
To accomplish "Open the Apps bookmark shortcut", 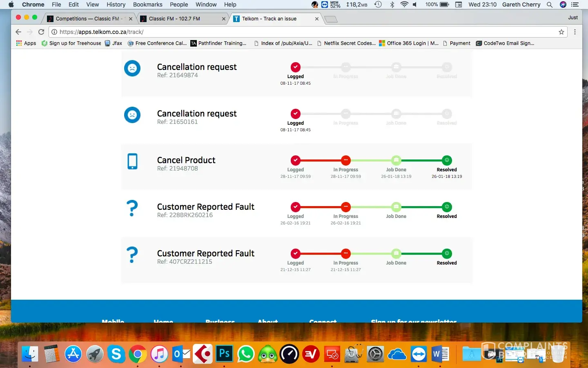I will pyautogui.click(x=26, y=43).
